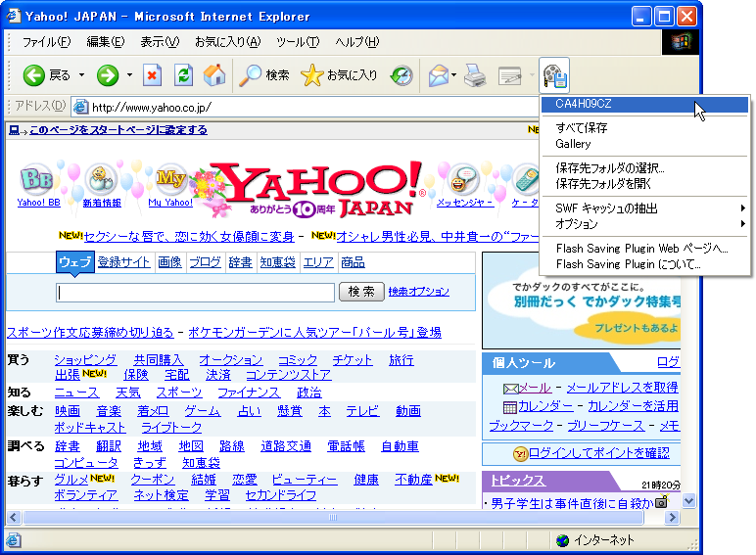Open the Forward button history dropdown arrow

coord(129,75)
